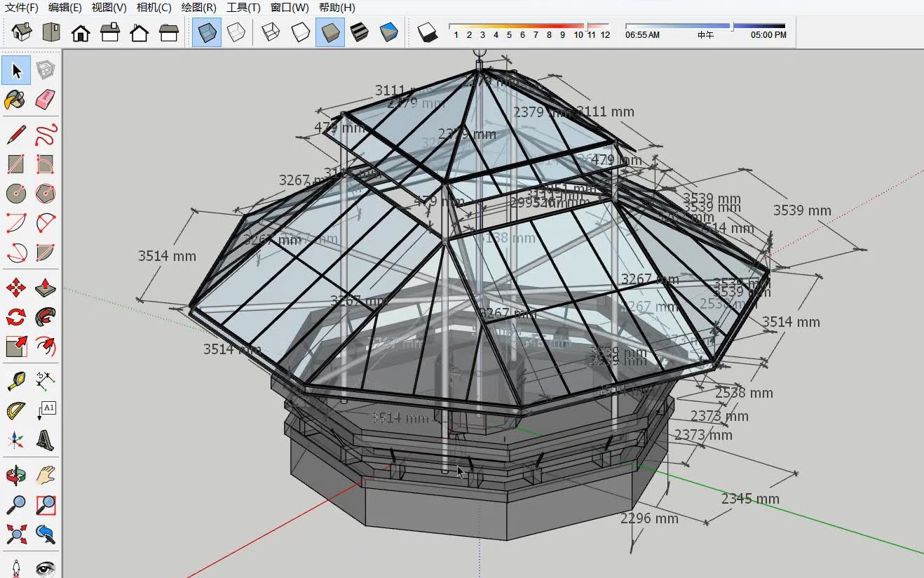Select the 2296 mm dimension label
This screenshot has height=578, width=924.
649,518
